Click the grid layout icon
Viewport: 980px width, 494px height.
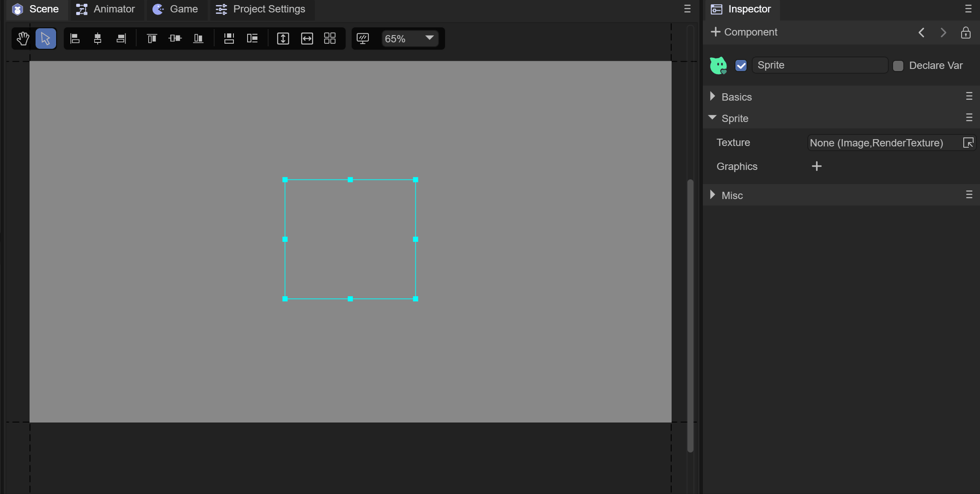330,39
